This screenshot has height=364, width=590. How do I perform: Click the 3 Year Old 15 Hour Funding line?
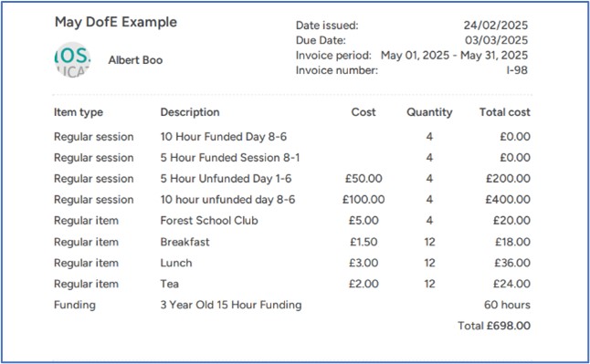[x=231, y=305]
